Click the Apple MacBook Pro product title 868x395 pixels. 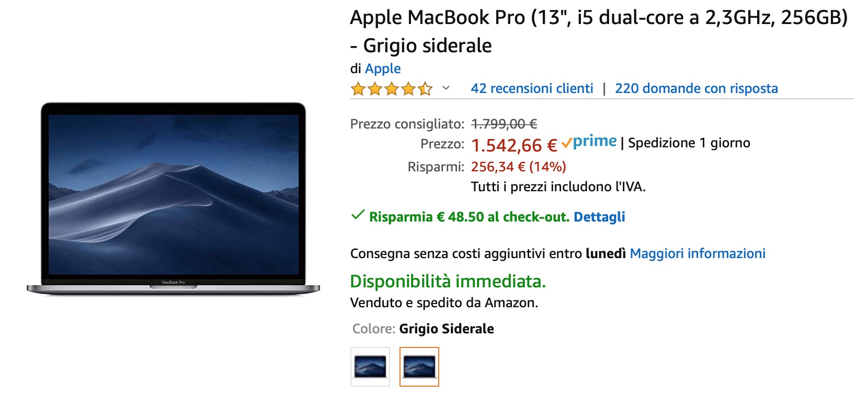click(x=599, y=31)
